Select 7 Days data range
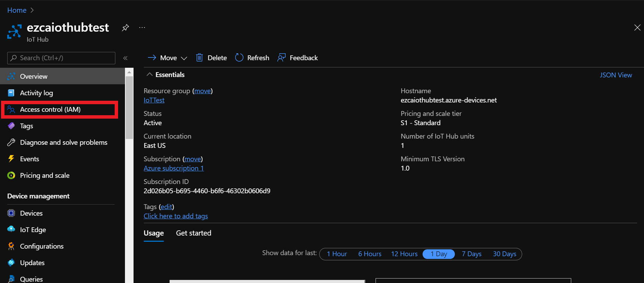644x283 pixels. [472, 254]
